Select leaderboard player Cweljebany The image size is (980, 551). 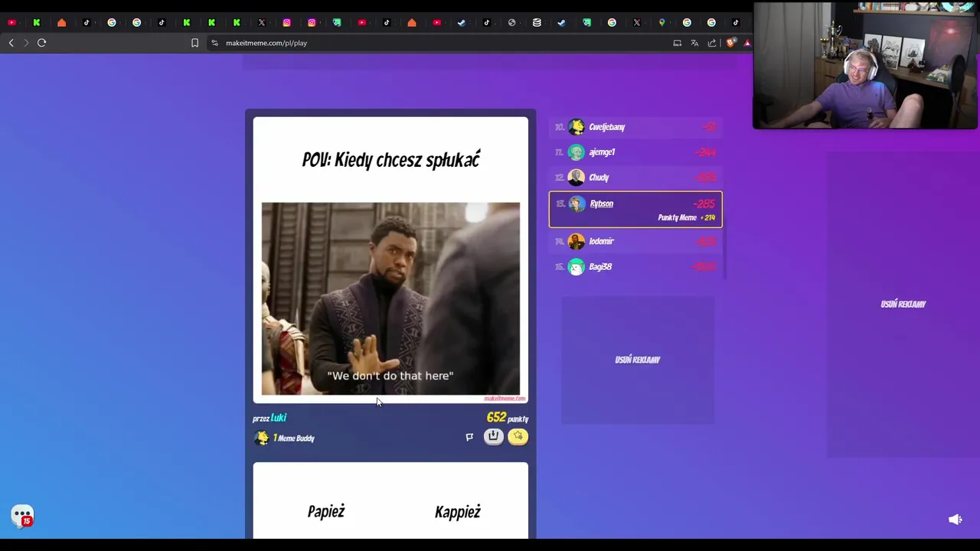pyautogui.click(x=635, y=127)
